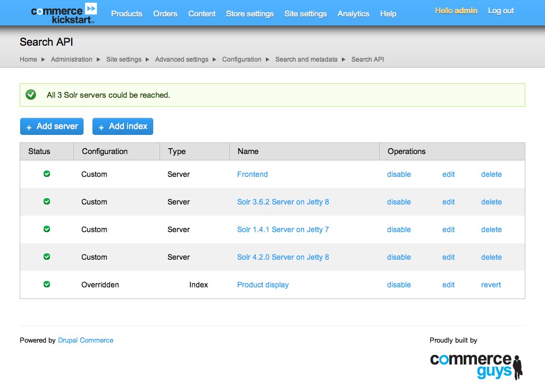Revert the Product display index

(491, 285)
